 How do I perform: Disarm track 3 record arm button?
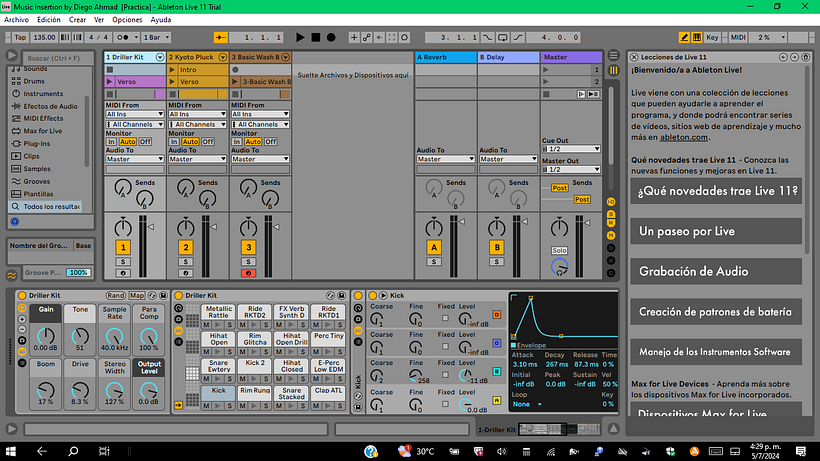(x=248, y=273)
